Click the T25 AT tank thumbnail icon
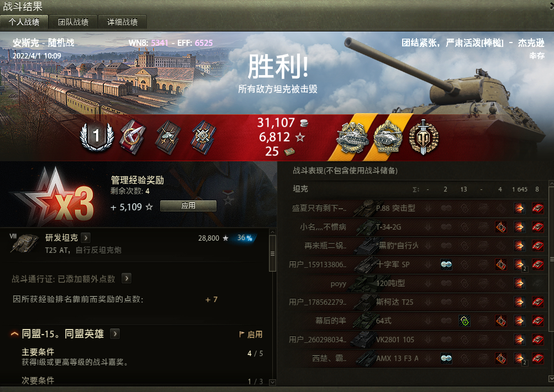Image resolution: width=554 pixels, height=392 pixels. (x=24, y=243)
